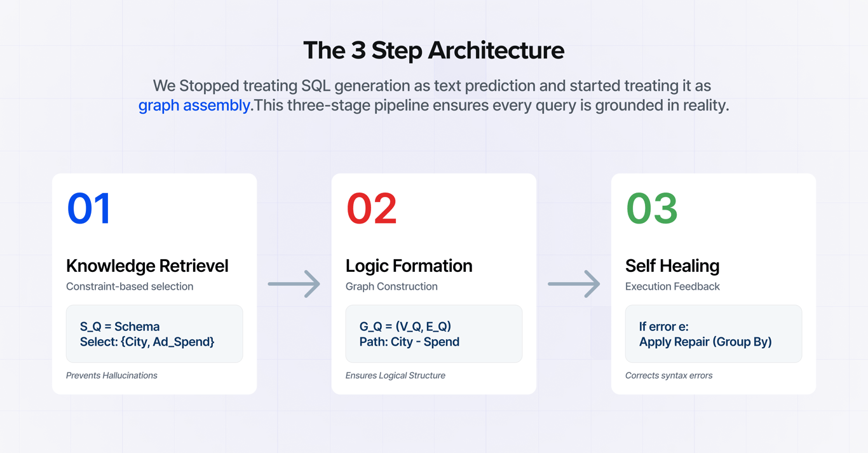868x453 pixels.
Task: Click the Self Healing heading
Action: tap(672, 266)
